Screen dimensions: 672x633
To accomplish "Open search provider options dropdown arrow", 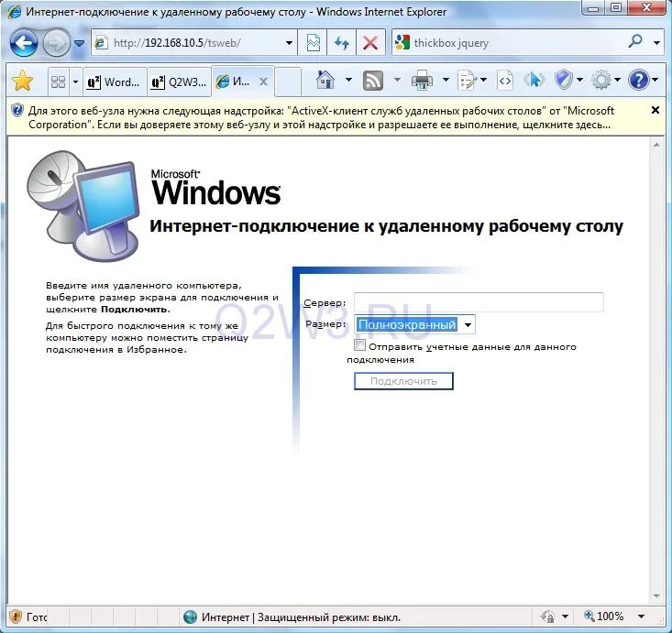I will tap(656, 43).
